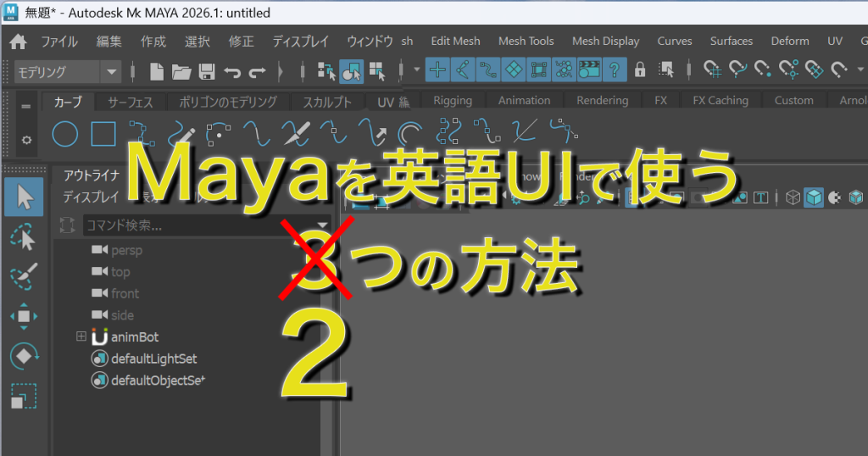868x456 pixels.
Task: Open the Mesh Tools menu
Action: (526, 41)
